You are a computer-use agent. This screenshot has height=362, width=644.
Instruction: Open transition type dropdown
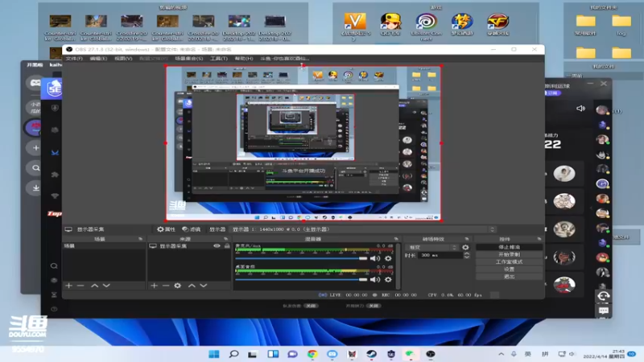coord(431,248)
